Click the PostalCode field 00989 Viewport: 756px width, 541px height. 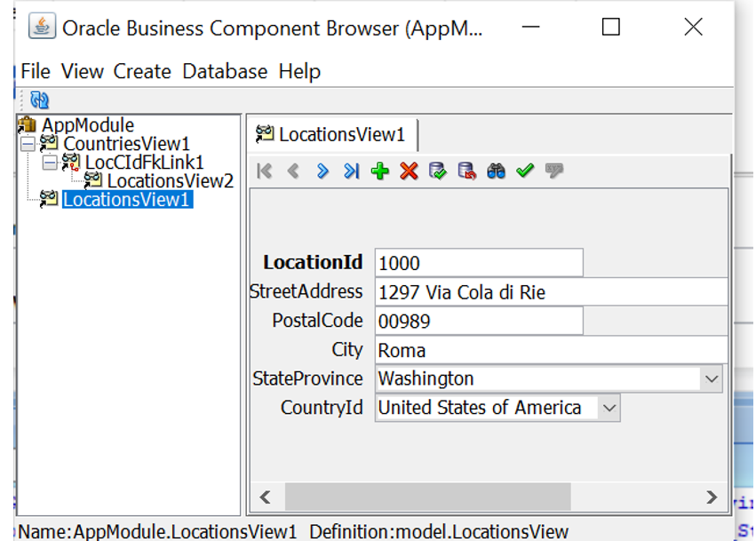pos(479,321)
